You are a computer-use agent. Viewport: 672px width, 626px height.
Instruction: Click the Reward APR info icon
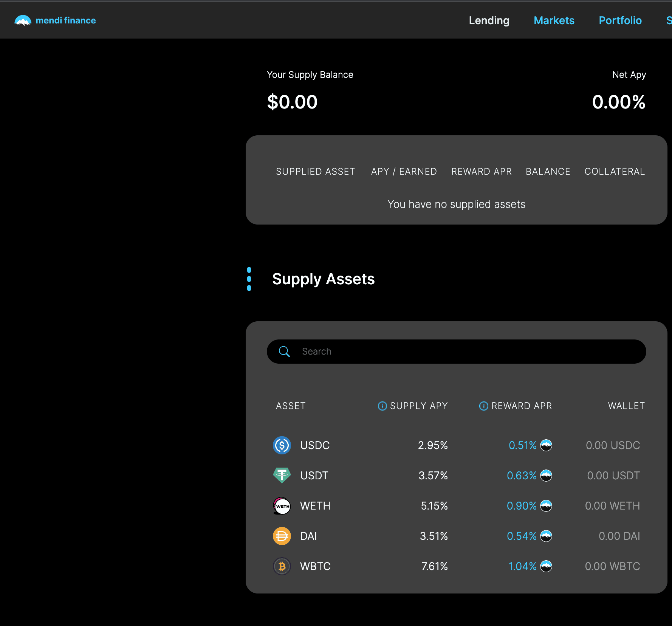[483, 406]
